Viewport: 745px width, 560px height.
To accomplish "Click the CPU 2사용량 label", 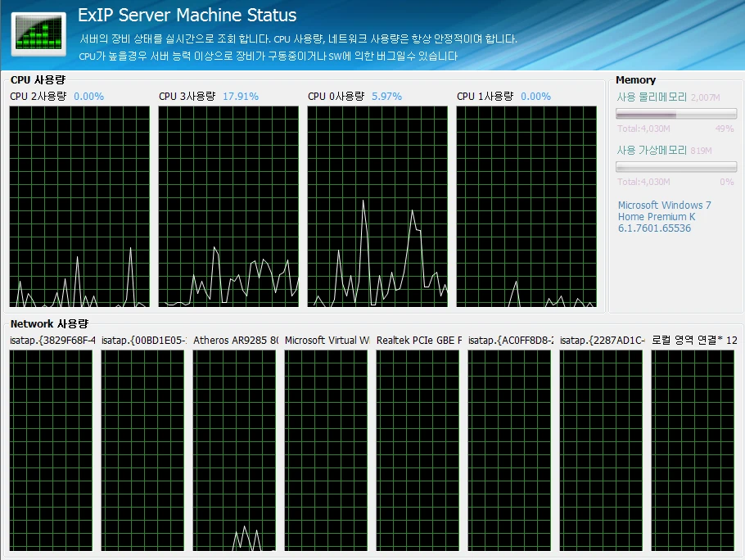I will coord(38,97).
